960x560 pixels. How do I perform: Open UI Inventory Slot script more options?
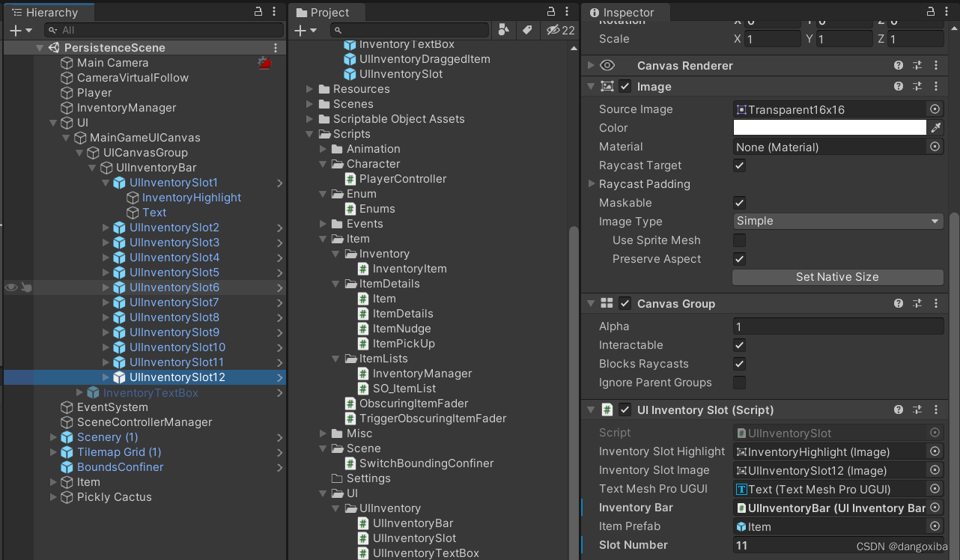936,410
